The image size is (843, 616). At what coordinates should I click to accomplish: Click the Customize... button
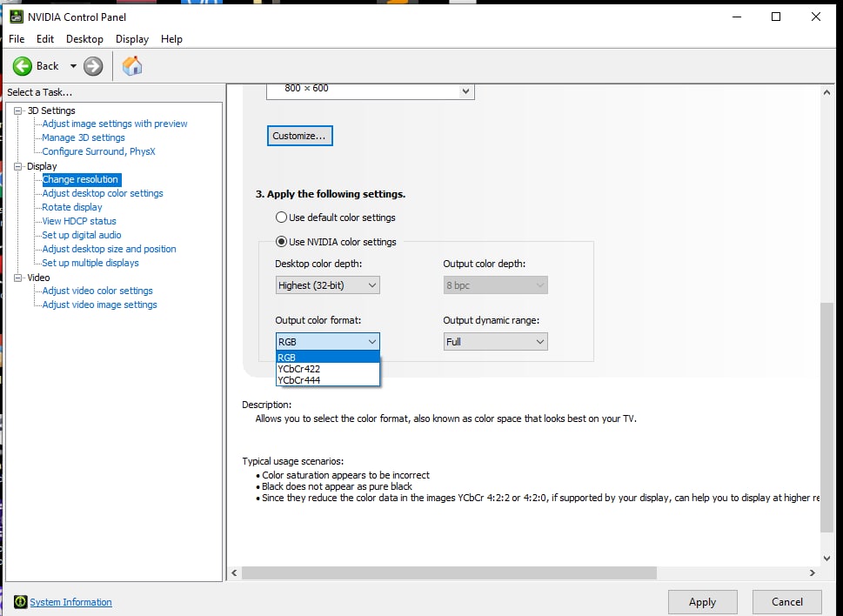tap(299, 136)
